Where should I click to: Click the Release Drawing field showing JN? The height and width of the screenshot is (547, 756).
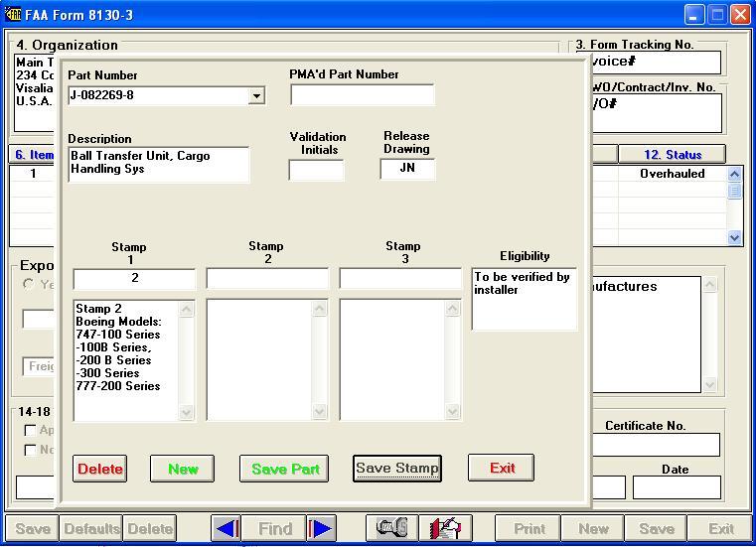click(407, 169)
